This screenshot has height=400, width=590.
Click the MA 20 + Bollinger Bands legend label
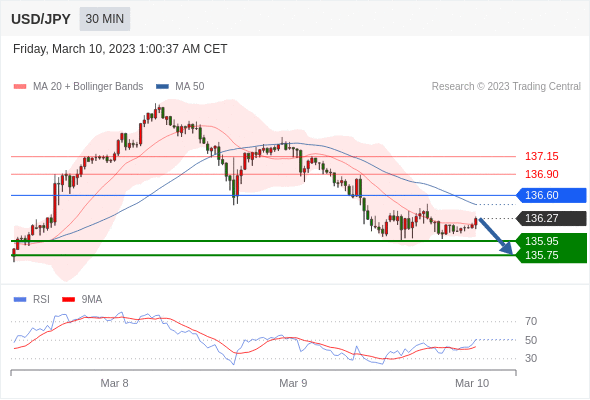[x=88, y=87]
